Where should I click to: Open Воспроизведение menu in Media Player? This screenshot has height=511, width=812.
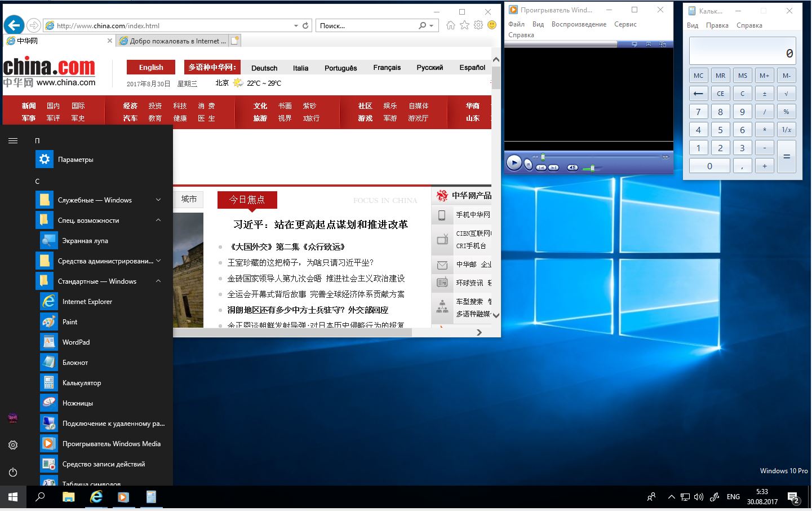579,24
